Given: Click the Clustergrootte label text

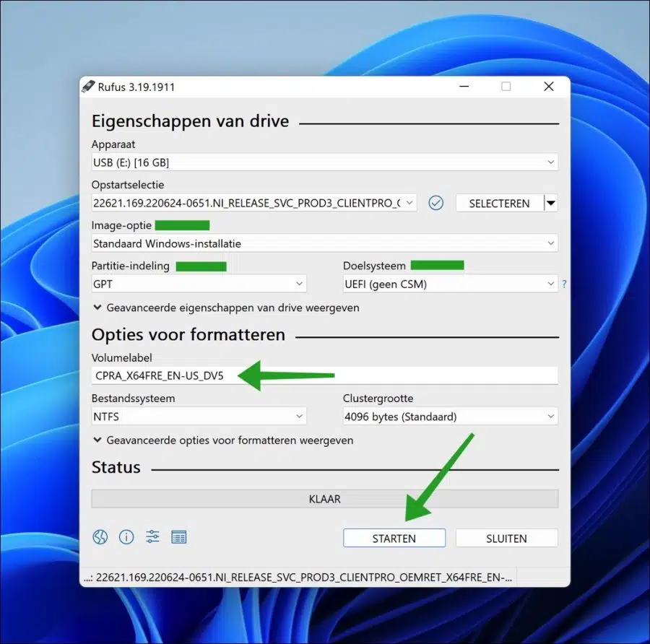Looking at the screenshot, I should [x=378, y=399].
